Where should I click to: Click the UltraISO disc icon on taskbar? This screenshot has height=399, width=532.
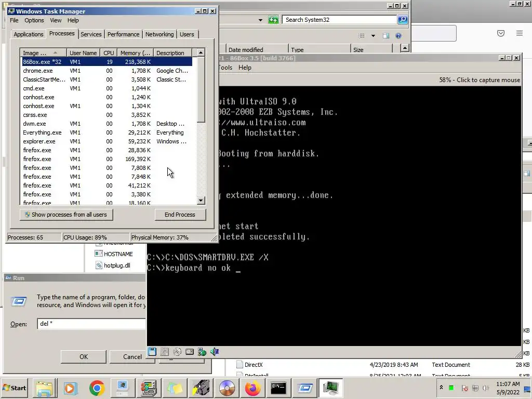[x=227, y=388]
